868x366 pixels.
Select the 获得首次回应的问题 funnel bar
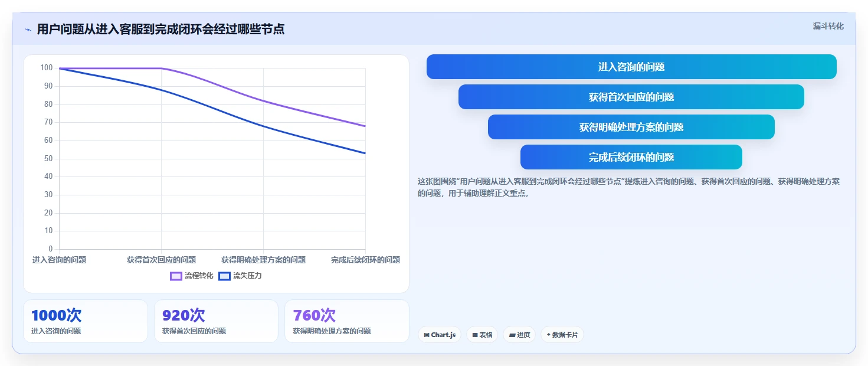tap(631, 97)
